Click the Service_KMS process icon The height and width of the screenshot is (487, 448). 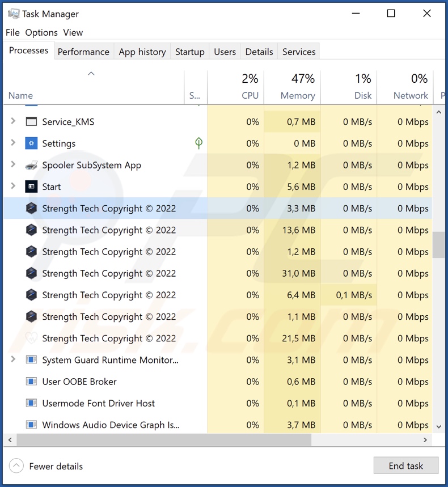31,122
